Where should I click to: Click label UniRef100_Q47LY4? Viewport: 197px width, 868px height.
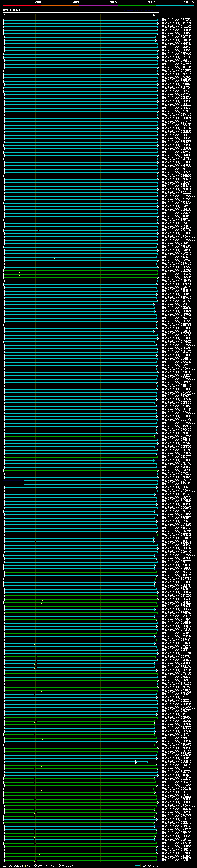tap(176, 284)
